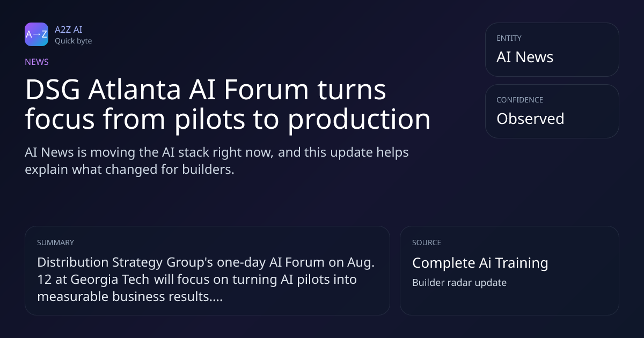Open the DSG Atlanta AI Forum headline
Viewport: 644px width, 338px height.
point(228,105)
